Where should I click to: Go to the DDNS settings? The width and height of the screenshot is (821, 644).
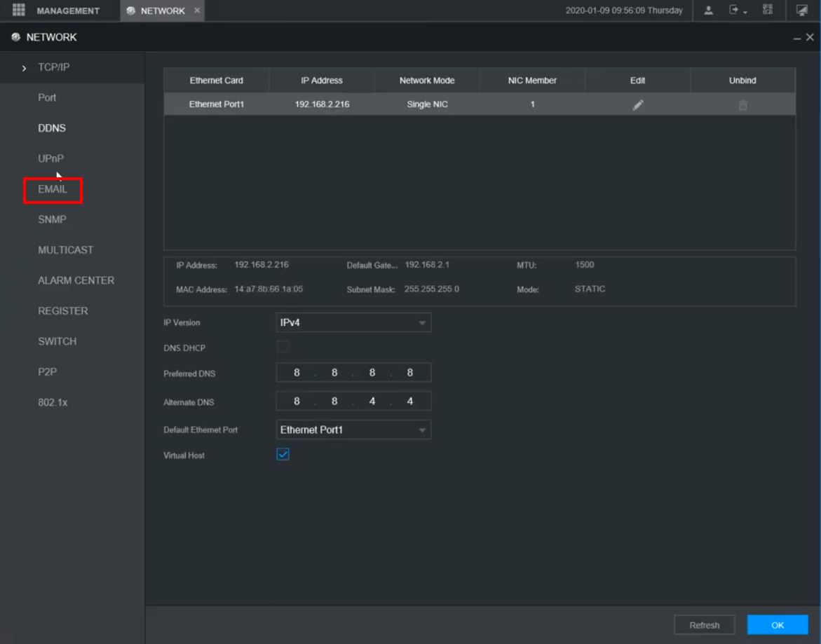tap(52, 128)
